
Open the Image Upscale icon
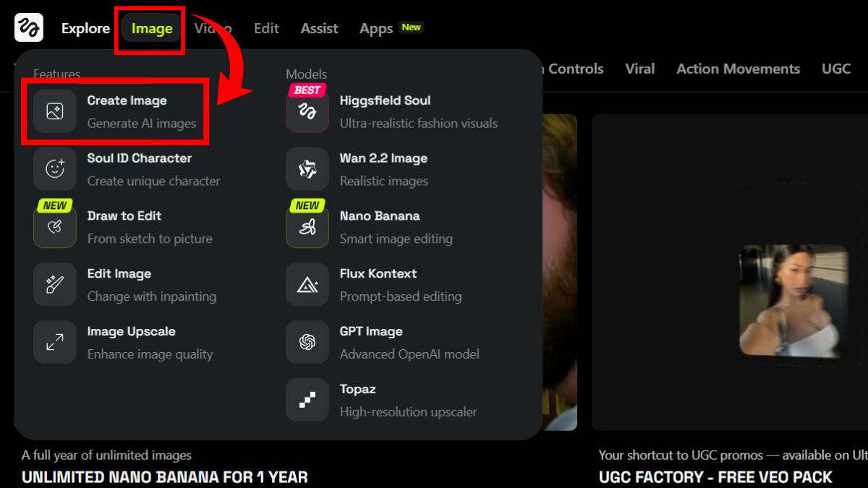(55, 342)
